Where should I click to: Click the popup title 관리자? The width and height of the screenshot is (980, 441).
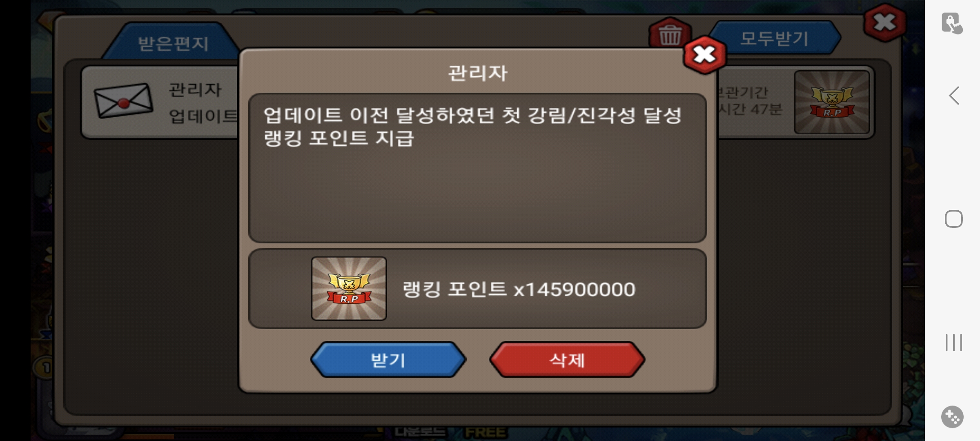(478, 73)
